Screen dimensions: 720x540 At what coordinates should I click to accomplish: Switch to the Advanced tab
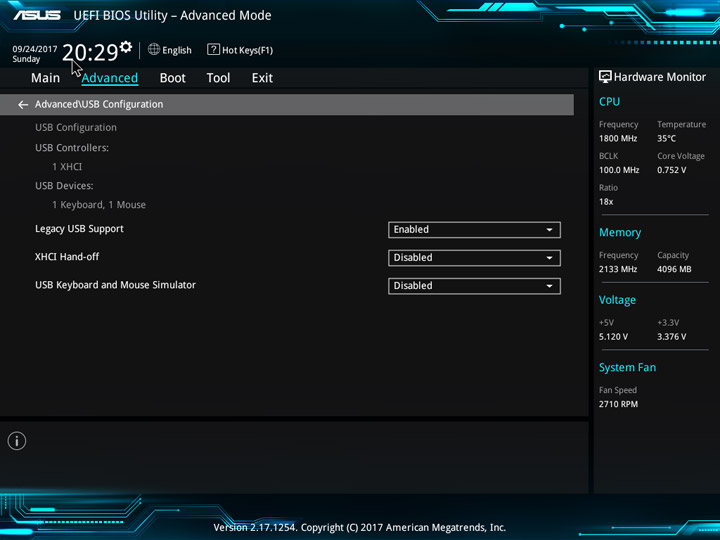pos(110,78)
